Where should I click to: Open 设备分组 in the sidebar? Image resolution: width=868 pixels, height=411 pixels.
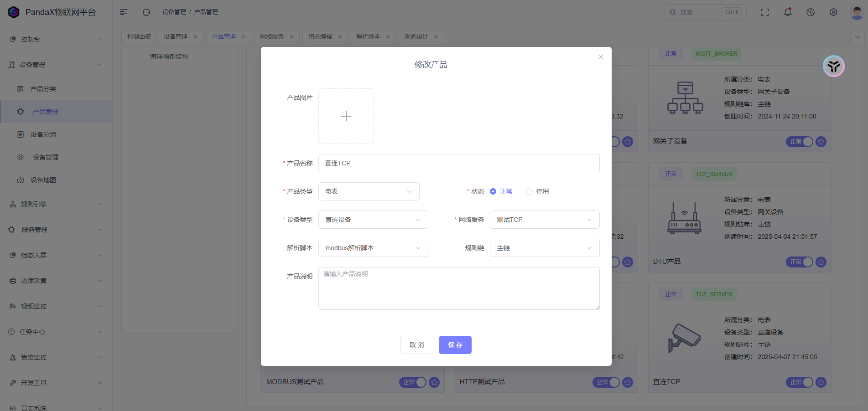[x=43, y=134]
